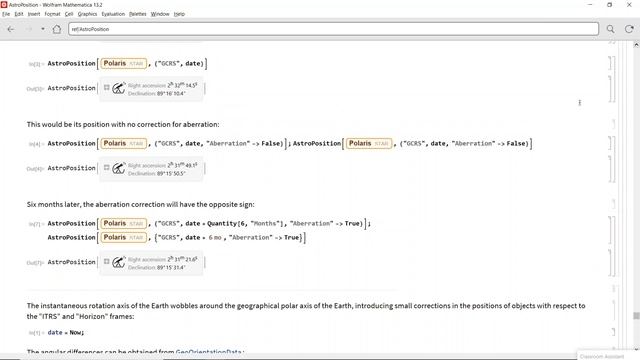Viewport: 640px width, 360px height.
Task: Click the Mathematica app icon in title bar
Action: point(4,4)
